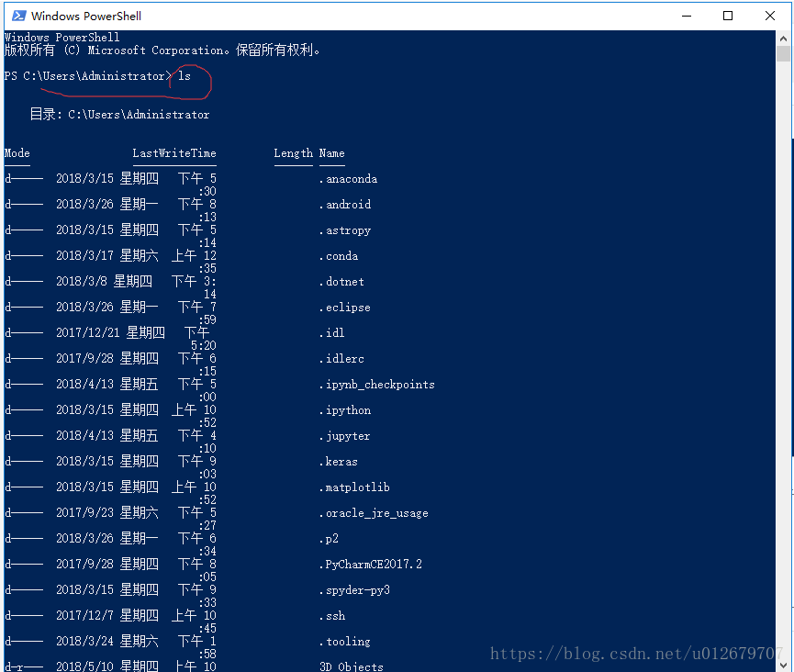Minimize the Windows PowerShell window
Image resolution: width=794 pixels, height=672 pixels.
click(x=686, y=16)
